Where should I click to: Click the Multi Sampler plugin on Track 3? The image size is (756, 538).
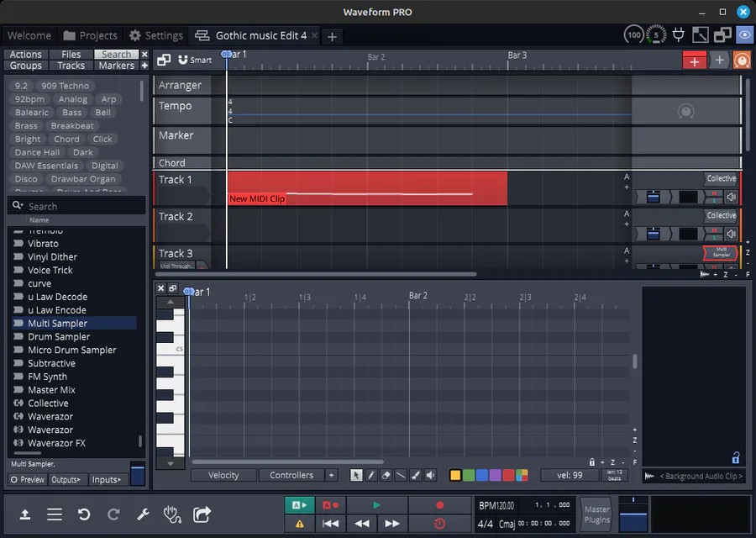point(721,252)
